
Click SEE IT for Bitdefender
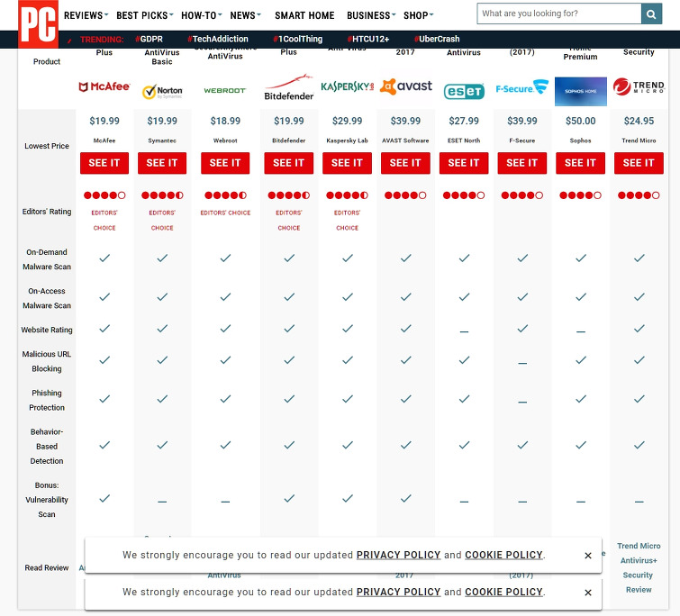pyautogui.click(x=289, y=163)
